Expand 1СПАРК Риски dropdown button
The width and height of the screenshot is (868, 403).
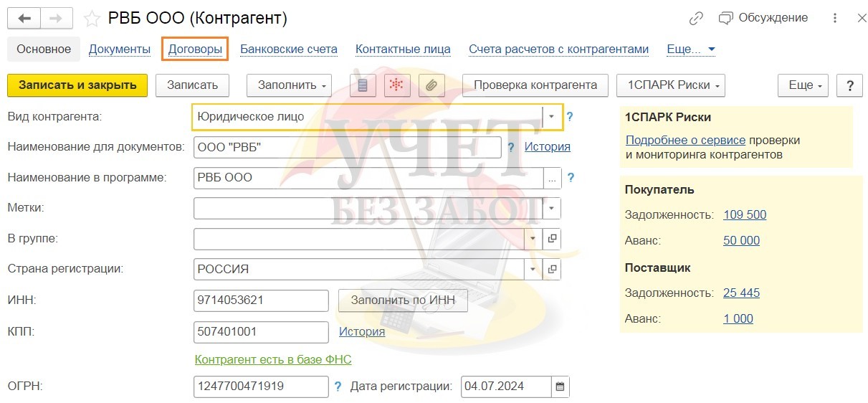coord(671,85)
